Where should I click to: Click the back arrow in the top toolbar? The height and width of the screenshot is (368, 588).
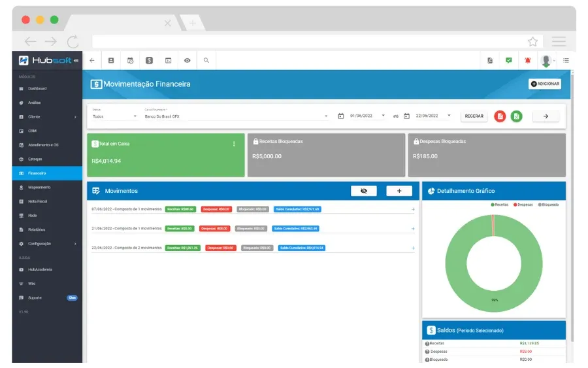(92, 60)
